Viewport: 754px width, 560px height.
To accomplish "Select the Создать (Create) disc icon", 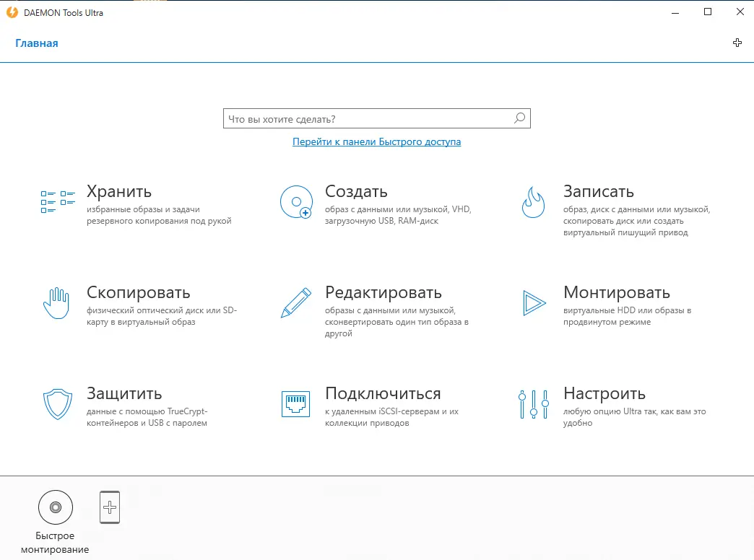I will pyautogui.click(x=295, y=201).
